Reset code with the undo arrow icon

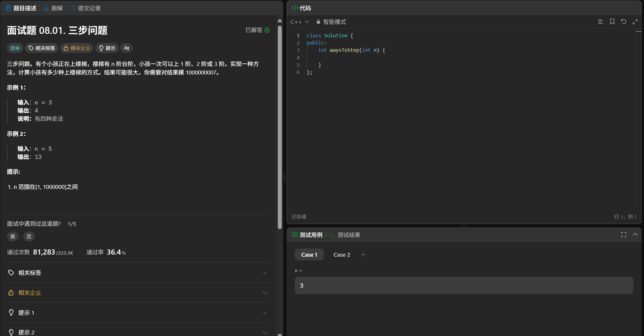point(623,21)
